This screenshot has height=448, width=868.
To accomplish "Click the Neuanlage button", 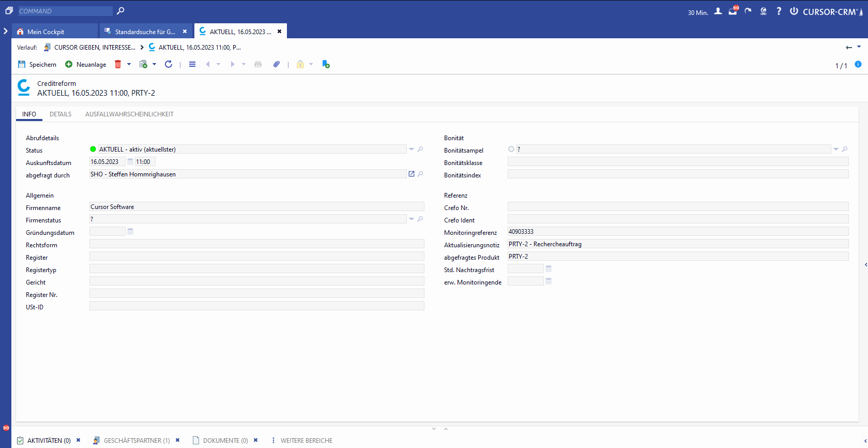I will coord(86,64).
